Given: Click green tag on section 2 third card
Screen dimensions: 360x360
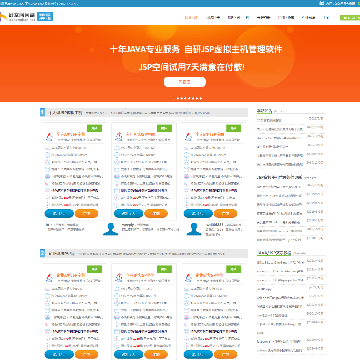Looking at the screenshot, I should [234, 269].
